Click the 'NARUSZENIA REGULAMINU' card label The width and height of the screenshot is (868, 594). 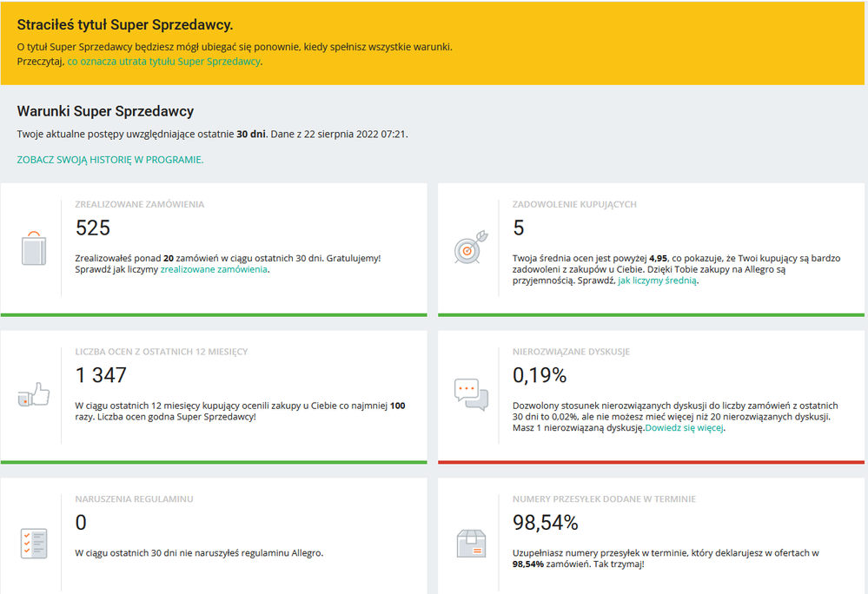134,498
